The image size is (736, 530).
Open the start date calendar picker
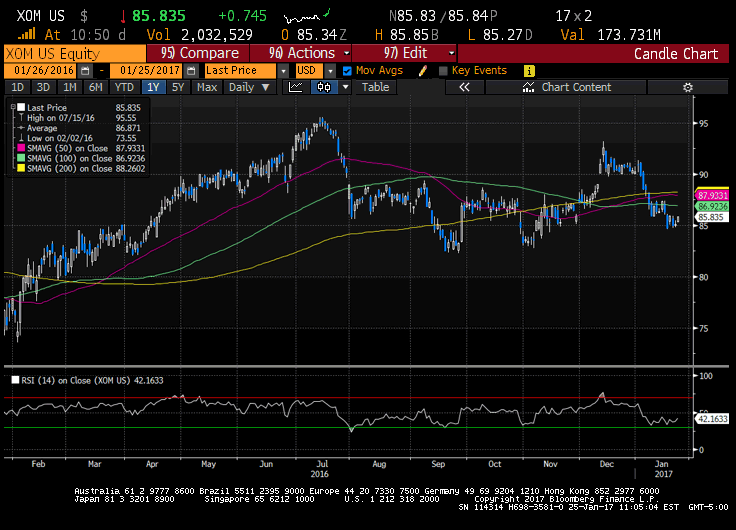coord(85,71)
